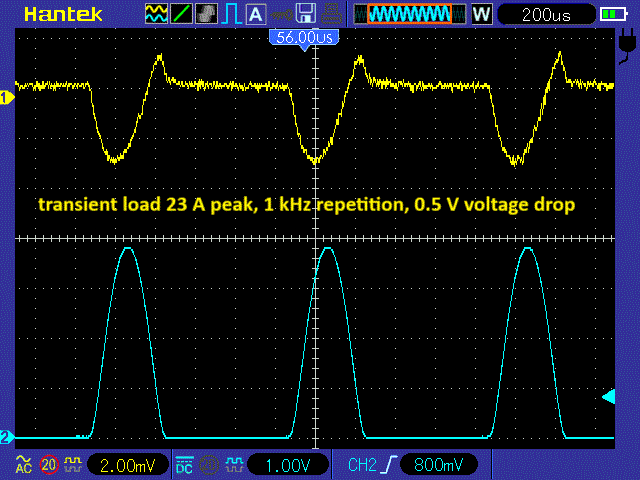Click the transient load annotation text
Image resolution: width=640 pixels, height=480 pixels.
307,204
